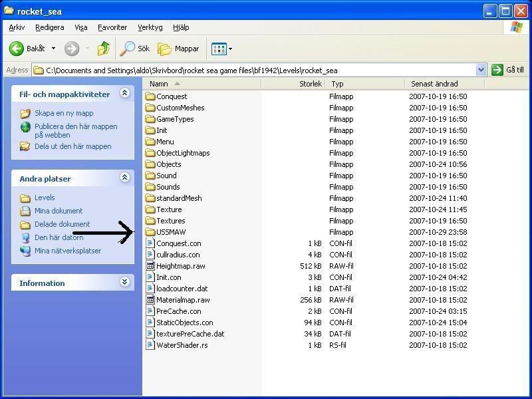This screenshot has height=399, width=532.
Task: Expand the Information panel
Action: 124,281
